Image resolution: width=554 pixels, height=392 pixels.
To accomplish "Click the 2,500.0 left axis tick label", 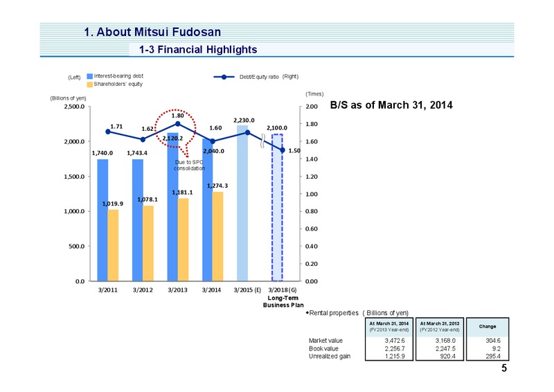I will (x=74, y=107).
